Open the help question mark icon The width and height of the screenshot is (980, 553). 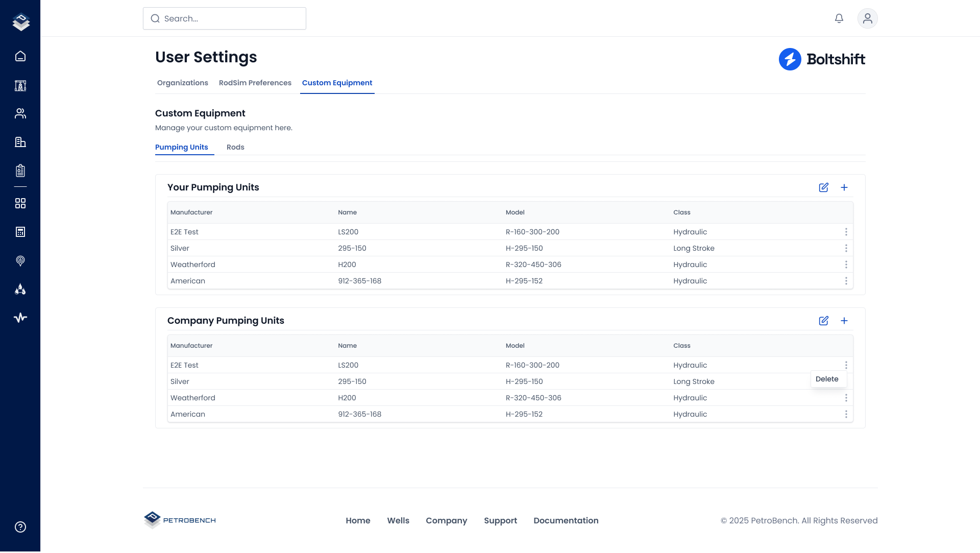point(20,526)
